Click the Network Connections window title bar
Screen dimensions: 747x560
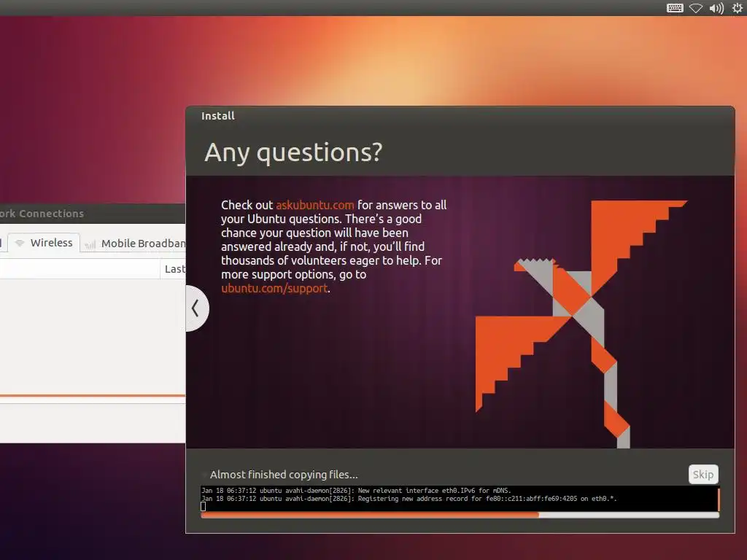[x=93, y=214]
